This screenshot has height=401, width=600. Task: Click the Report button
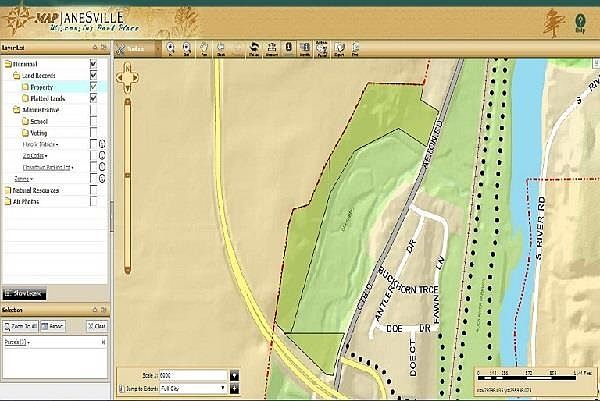click(52, 326)
